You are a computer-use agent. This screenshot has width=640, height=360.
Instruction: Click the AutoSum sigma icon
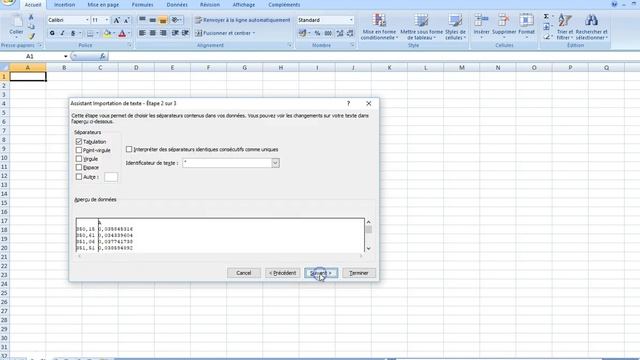pyautogui.click(x=546, y=16)
